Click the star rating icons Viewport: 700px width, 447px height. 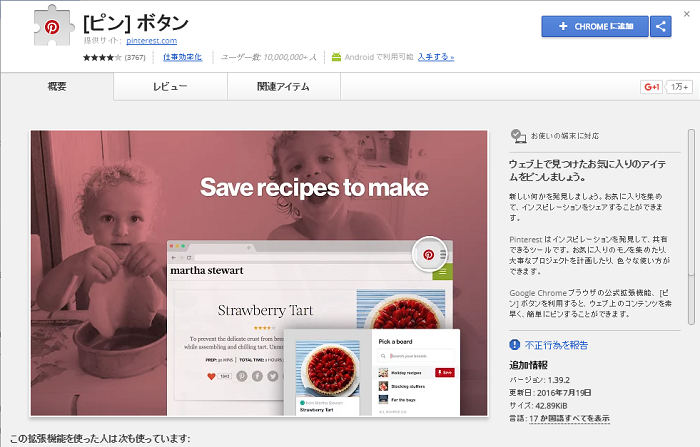(102, 57)
